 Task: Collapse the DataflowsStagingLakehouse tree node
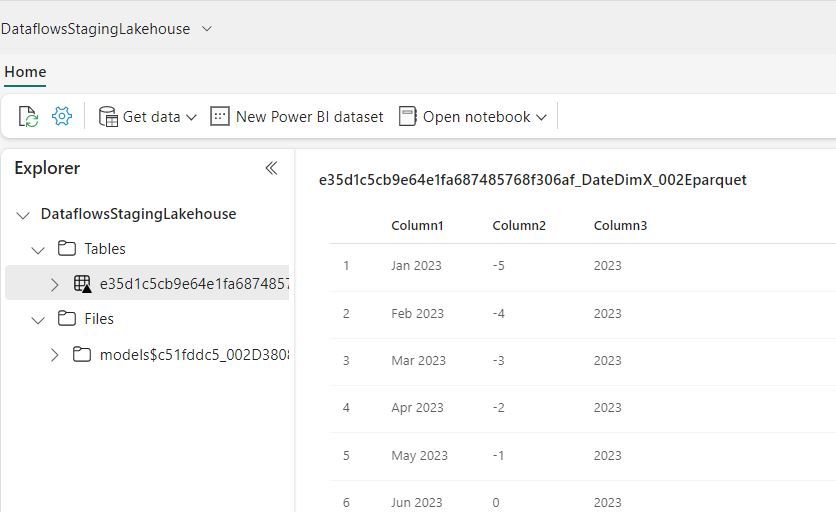(x=23, y=215)
